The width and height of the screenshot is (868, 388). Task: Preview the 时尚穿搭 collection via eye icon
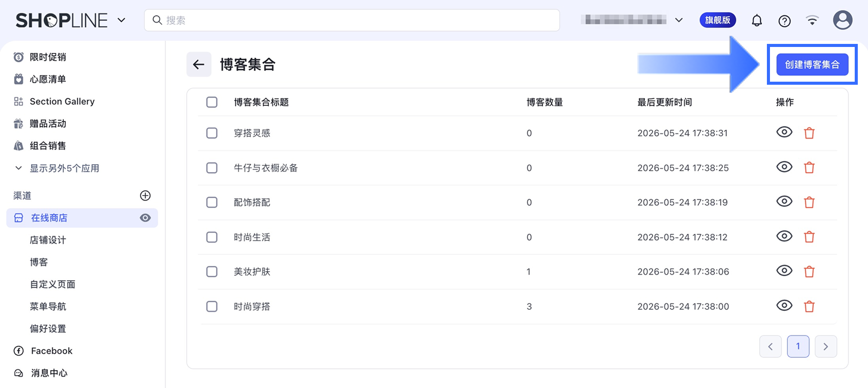pos(784,305)
